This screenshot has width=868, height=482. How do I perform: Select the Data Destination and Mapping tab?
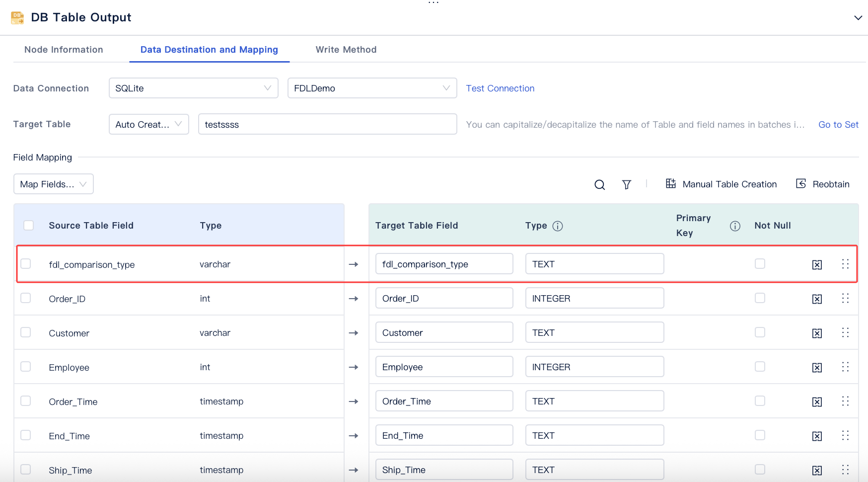[209, 50]
